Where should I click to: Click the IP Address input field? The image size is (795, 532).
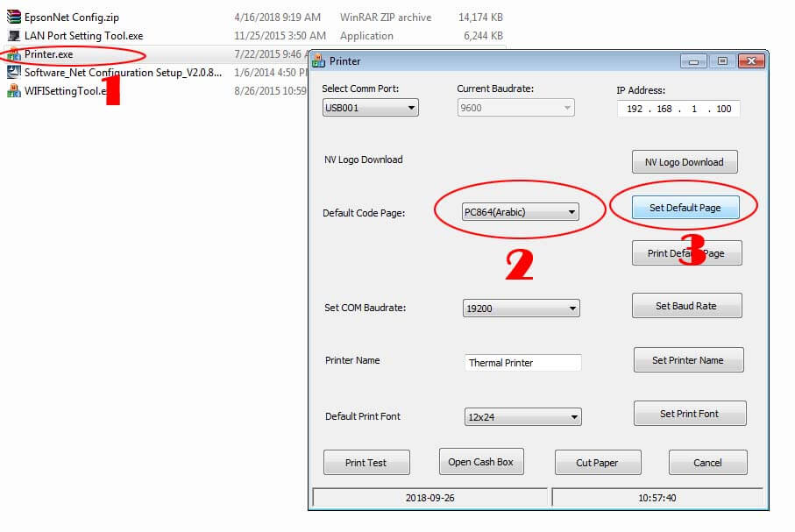678,110
